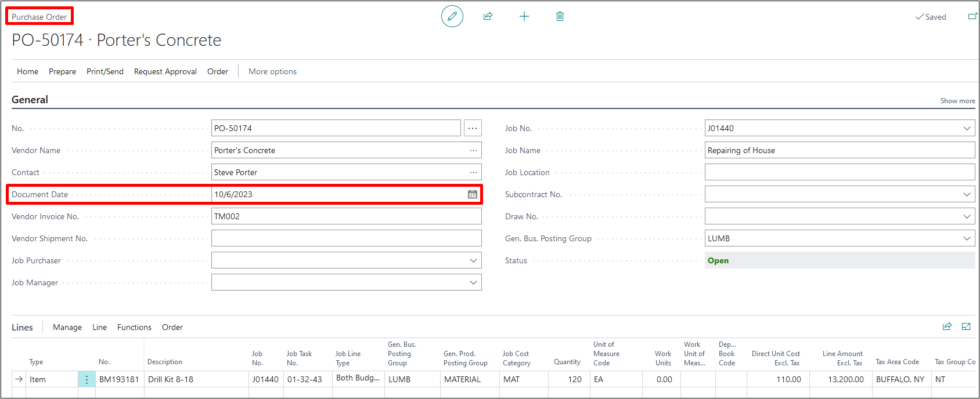Open the Request Approval menu

165,71
